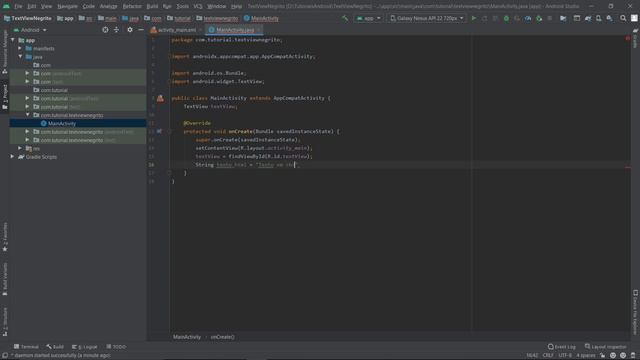Open the Refactor menu
640x360 pixels.
pyautogui.click(x=132, y=6)
